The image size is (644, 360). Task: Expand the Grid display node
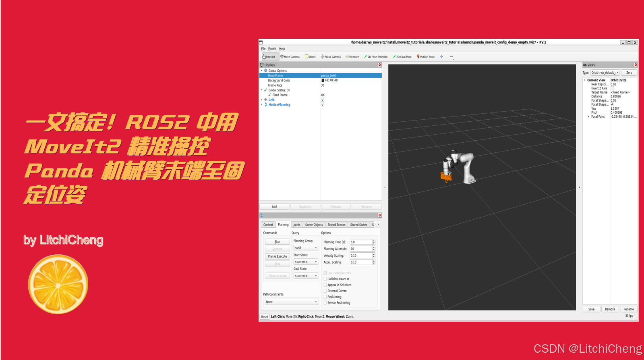tap(261, 100)
